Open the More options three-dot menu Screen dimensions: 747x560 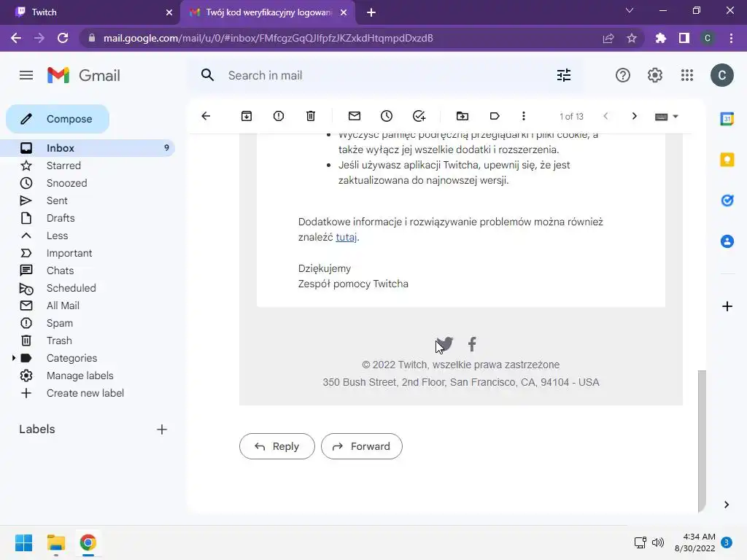(524, 116)
